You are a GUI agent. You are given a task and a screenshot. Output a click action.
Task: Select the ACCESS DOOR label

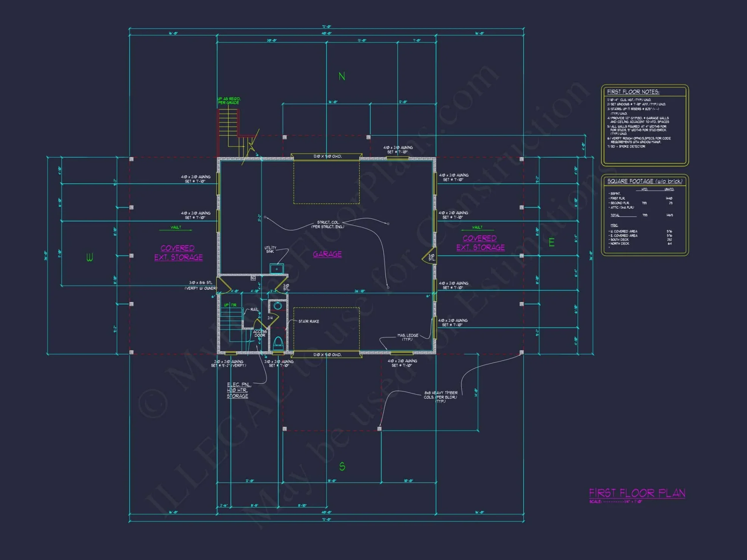pyautogui.click(x=260, y=333)
